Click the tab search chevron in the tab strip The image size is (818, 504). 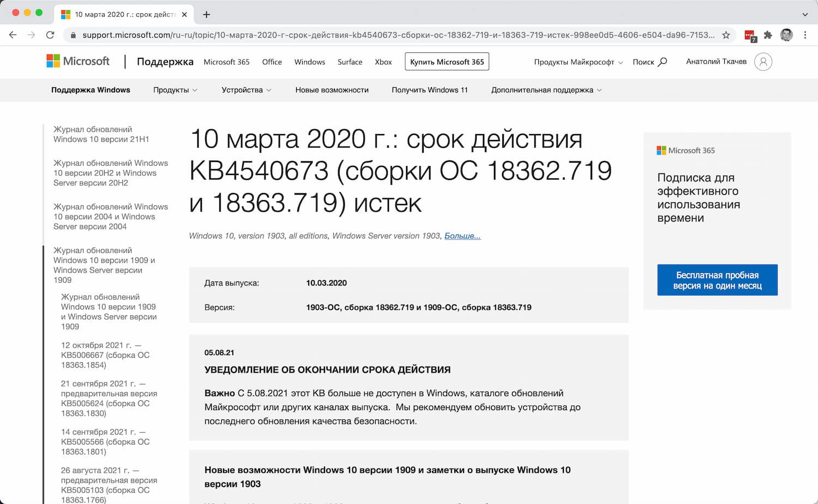805,15
